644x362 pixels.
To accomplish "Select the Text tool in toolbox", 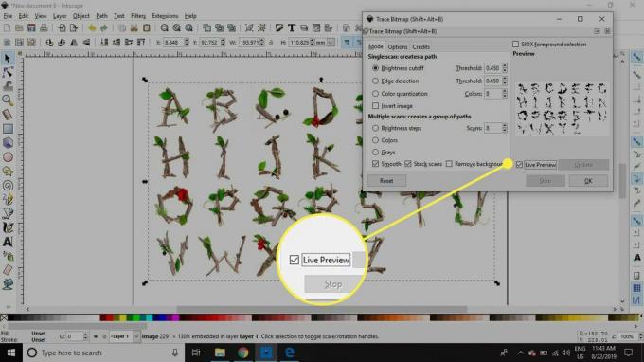I will point(8,242).
